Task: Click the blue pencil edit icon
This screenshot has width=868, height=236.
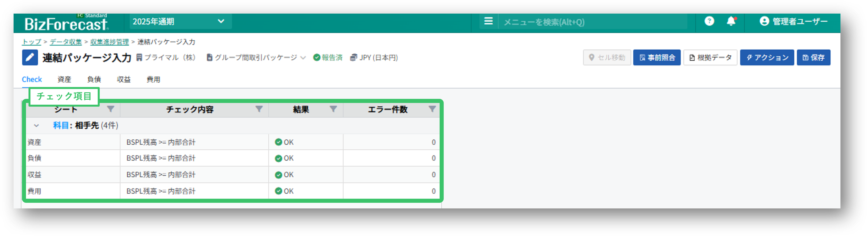Action: [x=30, y=57]
